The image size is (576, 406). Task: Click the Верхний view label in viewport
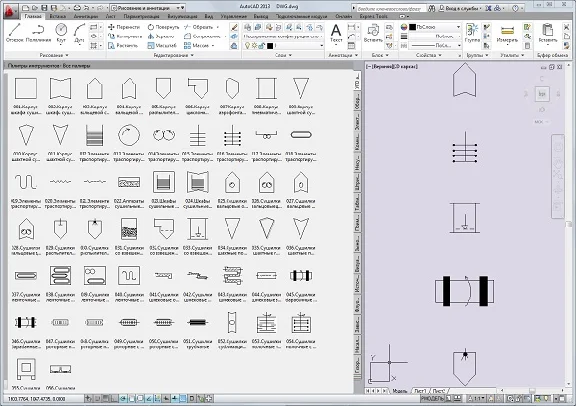[384, 67]
